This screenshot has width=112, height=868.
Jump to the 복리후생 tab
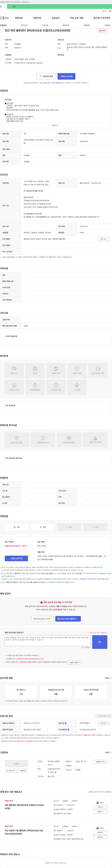tap(66, 25)
